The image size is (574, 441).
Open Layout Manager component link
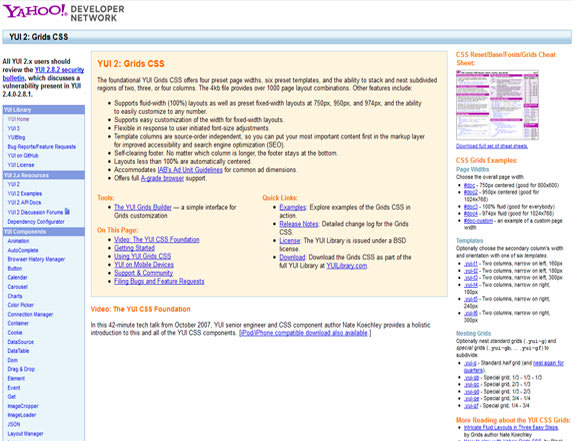point(25,434)
